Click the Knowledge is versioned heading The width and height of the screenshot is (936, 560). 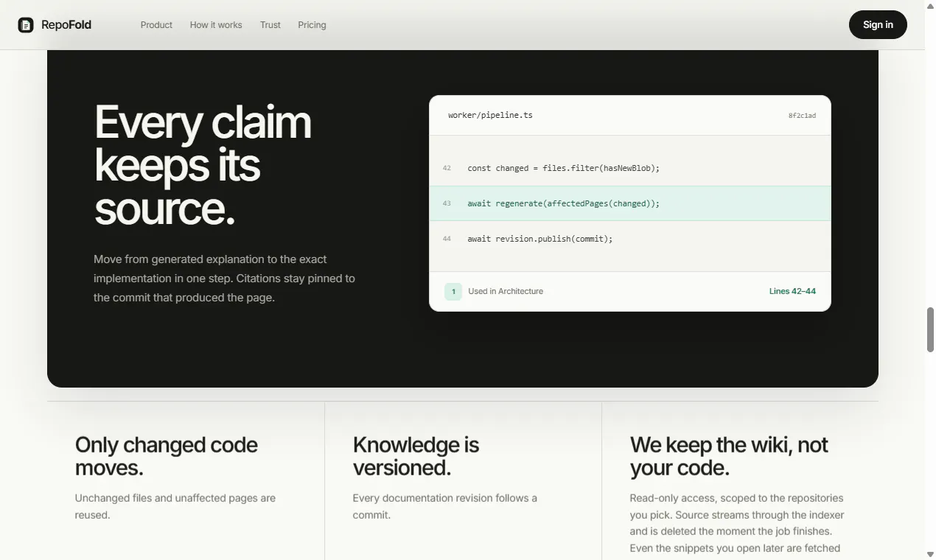pos(416,456)
